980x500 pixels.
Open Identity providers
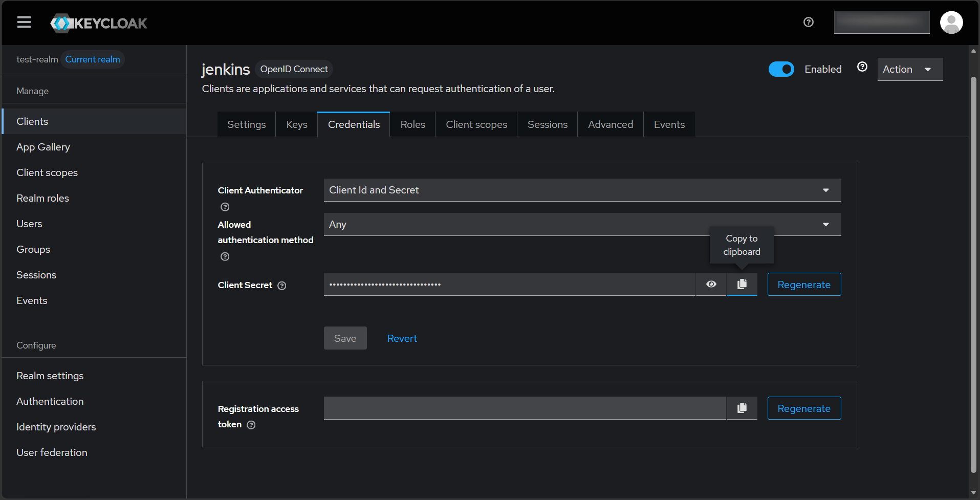coord(94,427)
